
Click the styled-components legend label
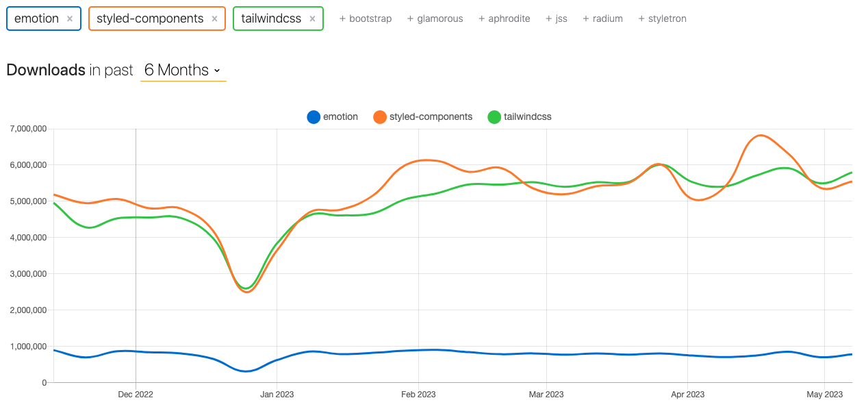(x=431, y=117)
